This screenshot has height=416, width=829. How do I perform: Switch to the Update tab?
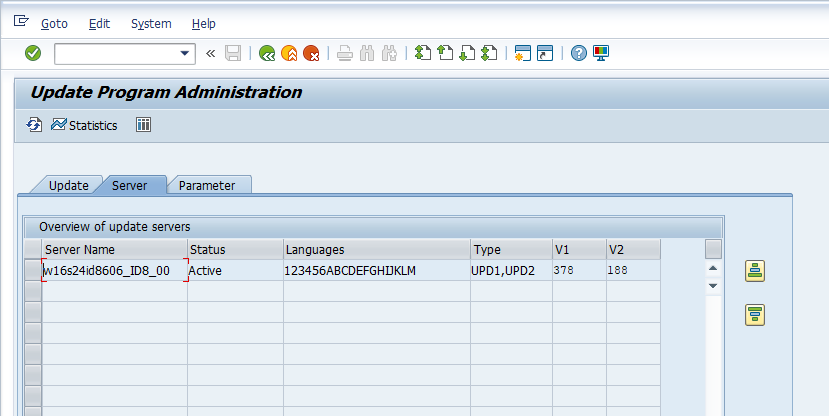[x=68, y=185]
